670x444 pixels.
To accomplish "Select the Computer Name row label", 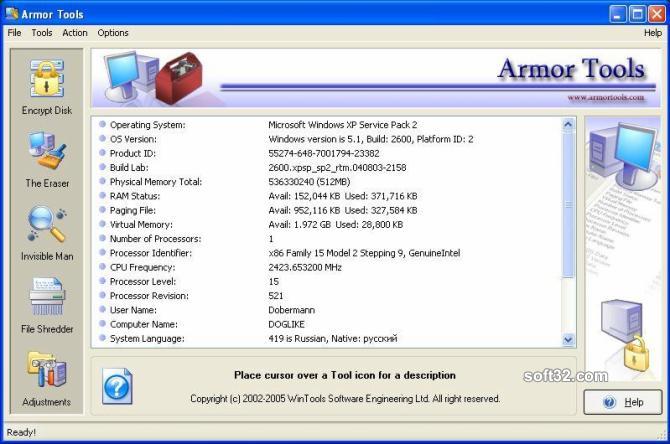I will coord(144,324).
